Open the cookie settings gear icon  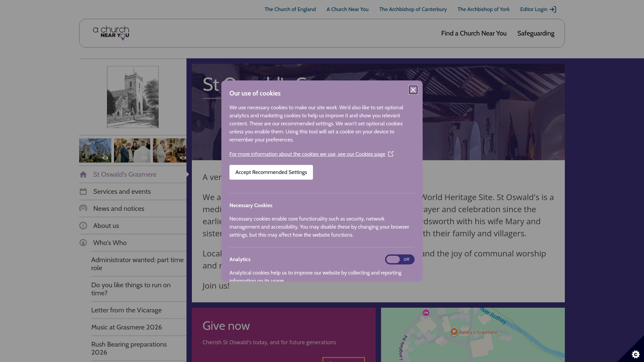click(635, 354)
